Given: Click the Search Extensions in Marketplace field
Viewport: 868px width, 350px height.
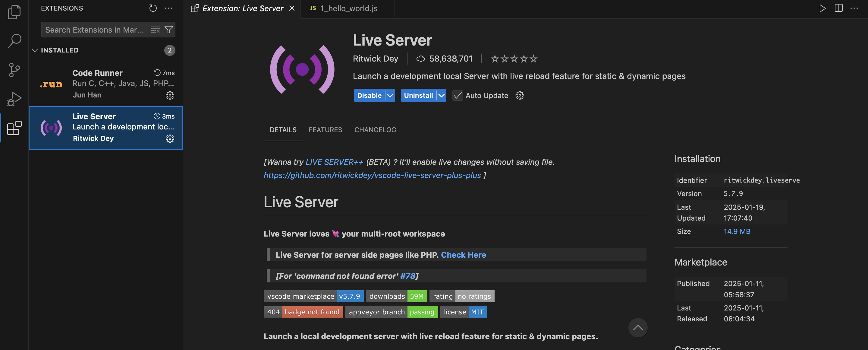Looking at the screenshot, I should 94,30.
